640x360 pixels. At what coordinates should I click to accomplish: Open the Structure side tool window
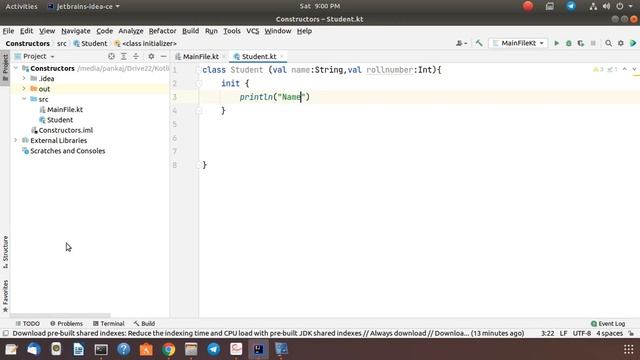click(x=5, y=252)
